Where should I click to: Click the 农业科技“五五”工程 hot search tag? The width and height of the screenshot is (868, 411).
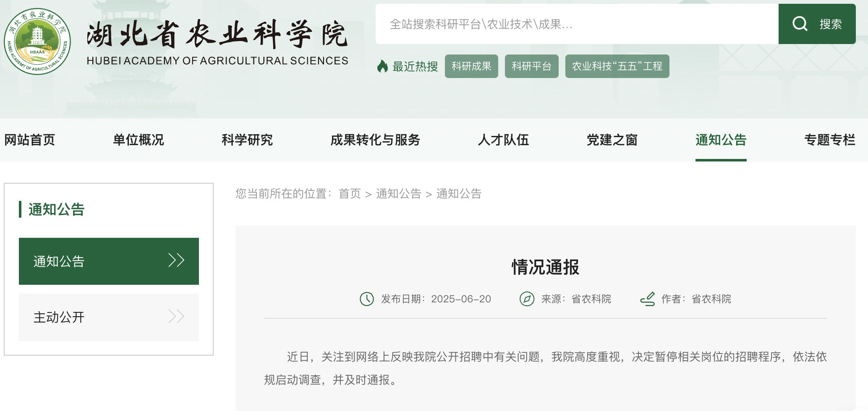(617, 66)
